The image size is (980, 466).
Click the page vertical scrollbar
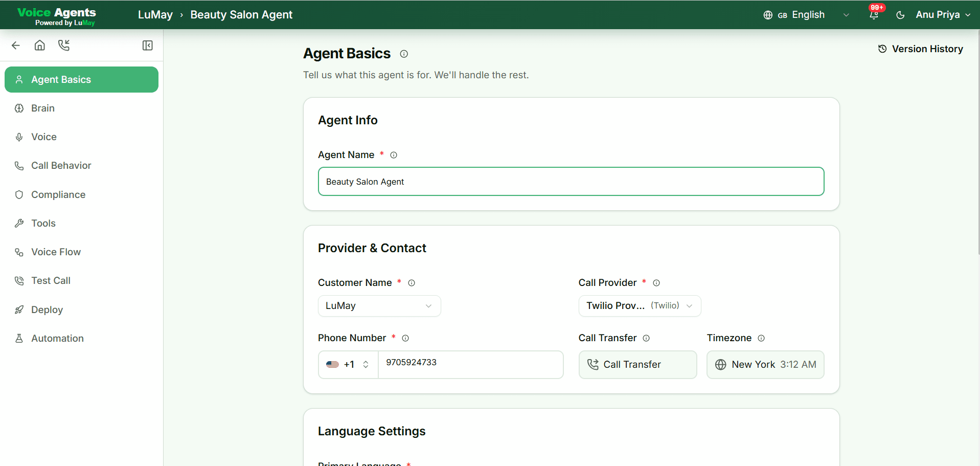tap(978, 143)
